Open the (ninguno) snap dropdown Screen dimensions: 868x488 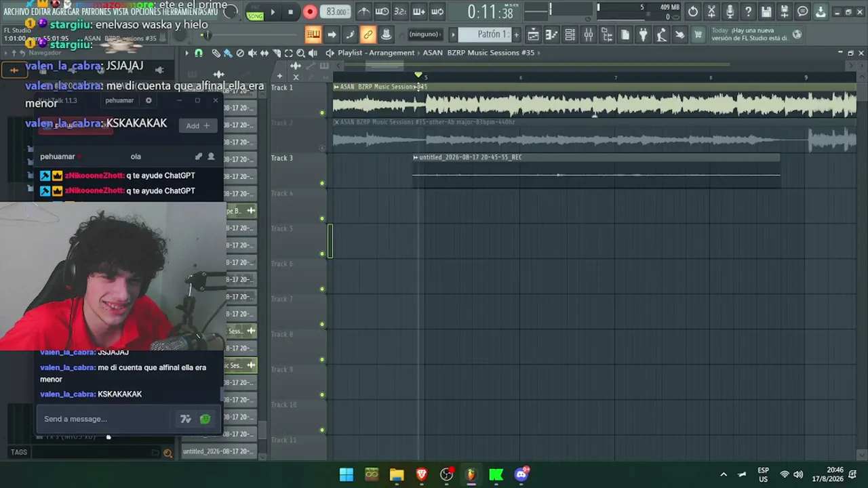(x=425, y=35)
